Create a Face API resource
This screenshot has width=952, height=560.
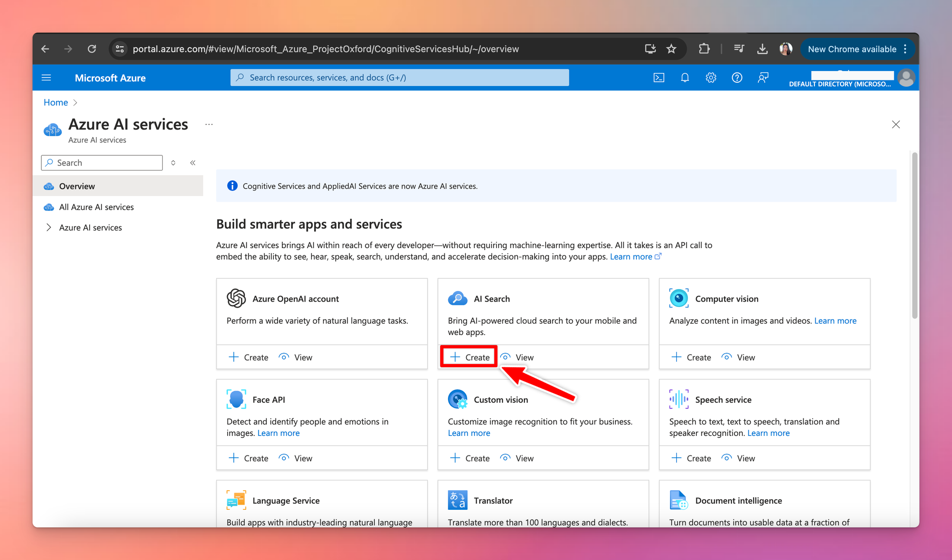249,458
